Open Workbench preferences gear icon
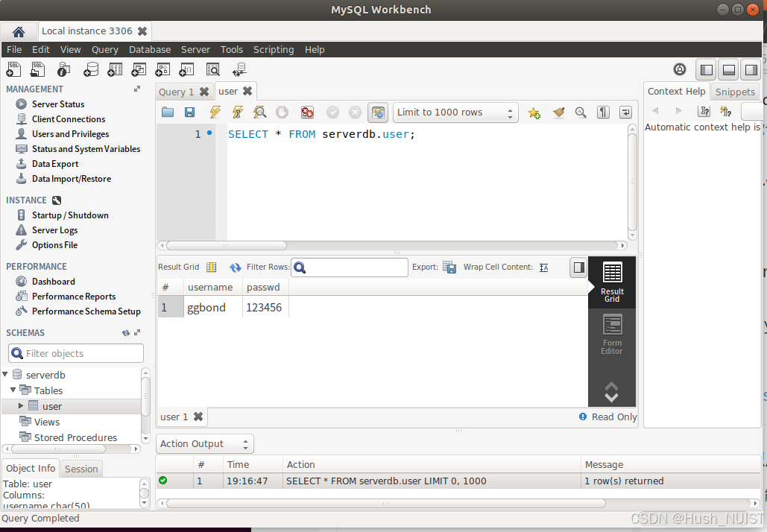Screen dimensions: 767x532 [x=680, y=69]
